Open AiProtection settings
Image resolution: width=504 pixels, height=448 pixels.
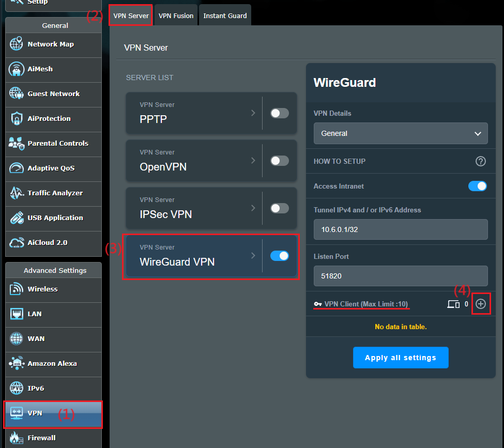50,119
